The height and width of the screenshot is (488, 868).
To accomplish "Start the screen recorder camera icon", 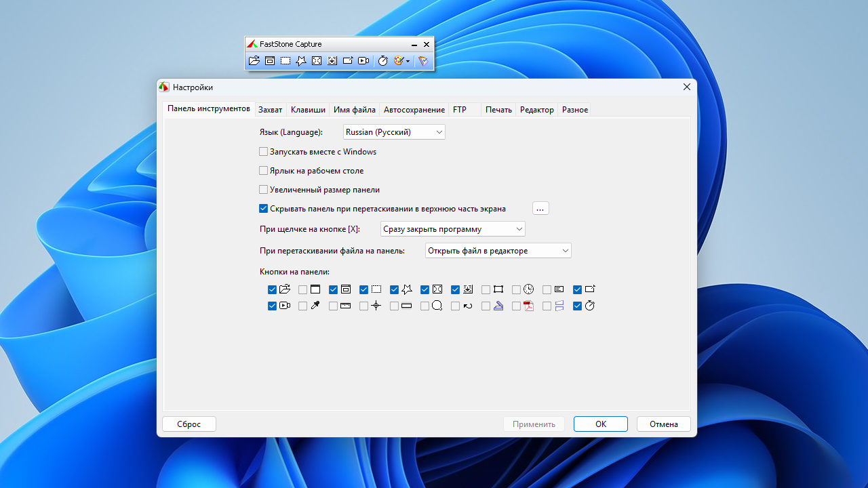I will click(363, 61).
